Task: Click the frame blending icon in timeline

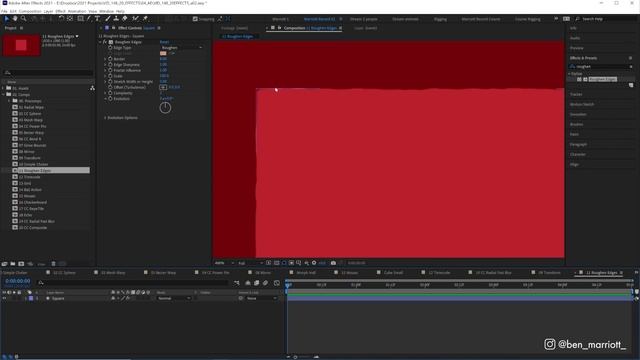Action: [x=257, y=283]
